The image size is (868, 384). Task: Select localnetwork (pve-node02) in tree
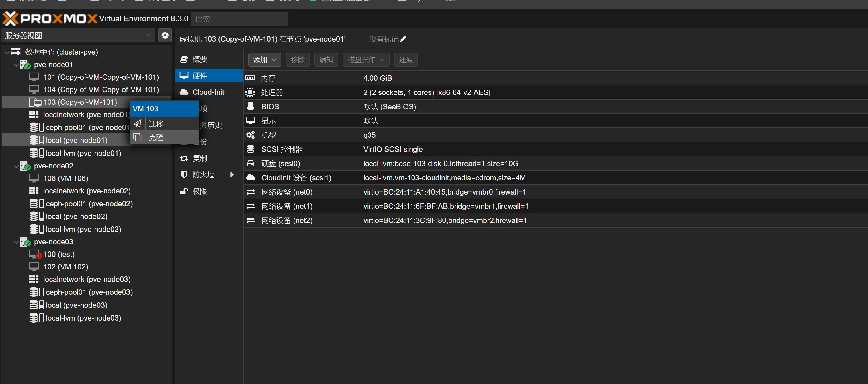pos(87,191)
